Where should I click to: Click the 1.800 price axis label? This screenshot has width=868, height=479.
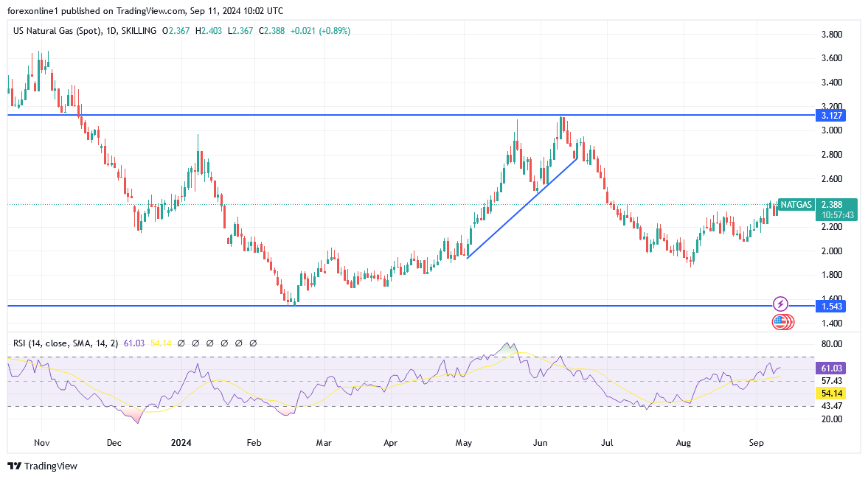pos(831,275)
